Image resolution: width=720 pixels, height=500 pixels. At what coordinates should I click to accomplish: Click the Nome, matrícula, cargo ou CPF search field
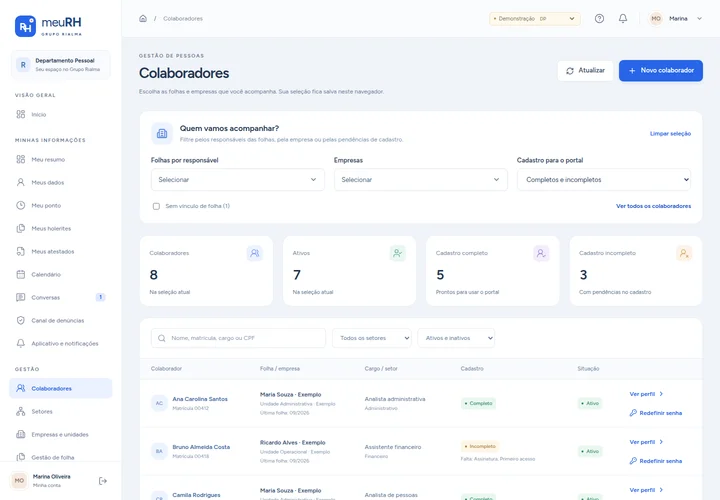[238, 338]
